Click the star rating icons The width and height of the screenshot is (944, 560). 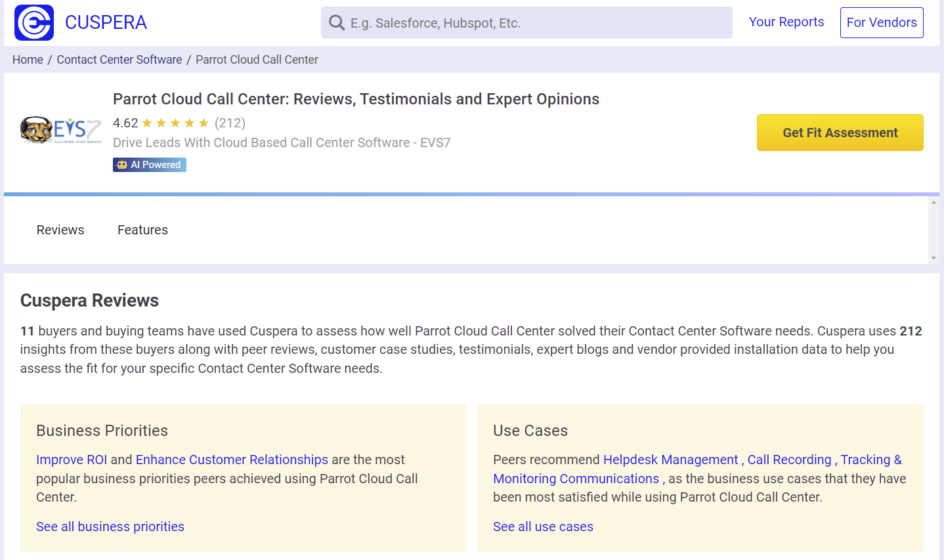point(175,123)
